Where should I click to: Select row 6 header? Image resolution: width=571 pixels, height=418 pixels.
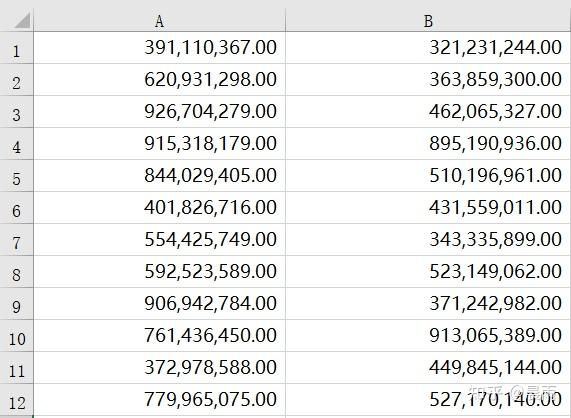[16, 208]
